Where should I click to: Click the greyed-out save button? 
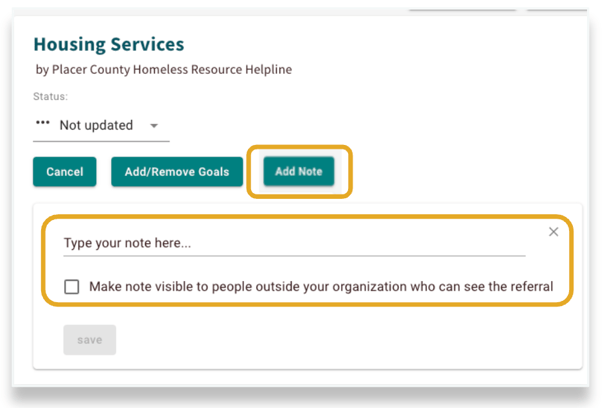coord(90,340)
